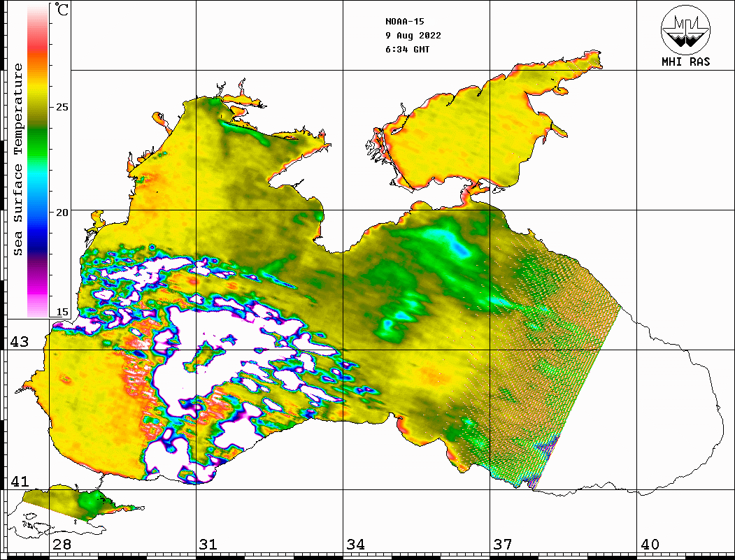This screenshot has height=560, width=735.
Task: Click longitude label '34'
Action: click(356, 545)
